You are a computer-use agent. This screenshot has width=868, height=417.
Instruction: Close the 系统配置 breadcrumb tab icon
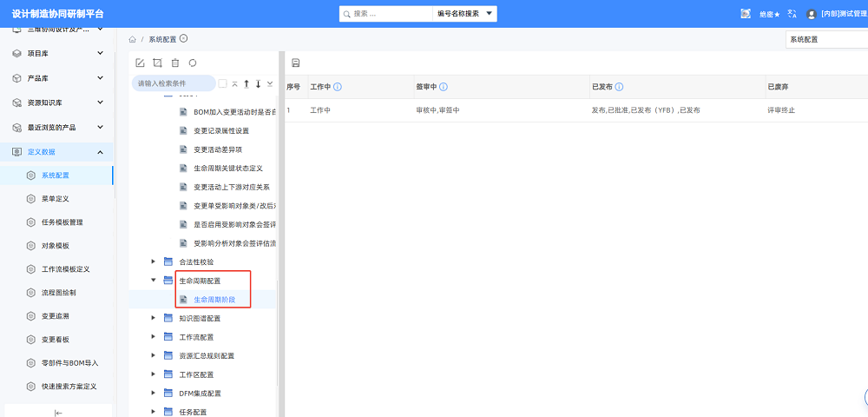[x=184, y=38]
